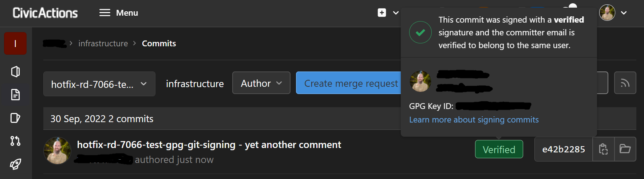Viewport: 644px width, 179px height.
Task: Expand the Author filter dropdown
Action: point(261,83)
